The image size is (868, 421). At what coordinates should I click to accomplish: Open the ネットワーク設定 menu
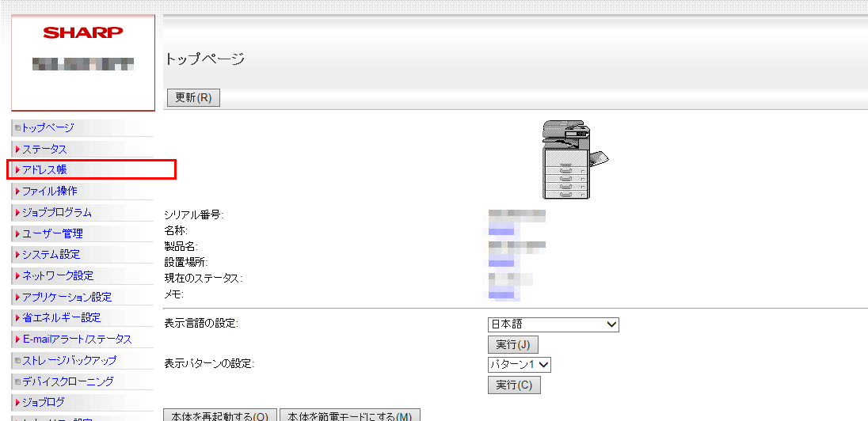pyautogui.click(x=58, y=275)
